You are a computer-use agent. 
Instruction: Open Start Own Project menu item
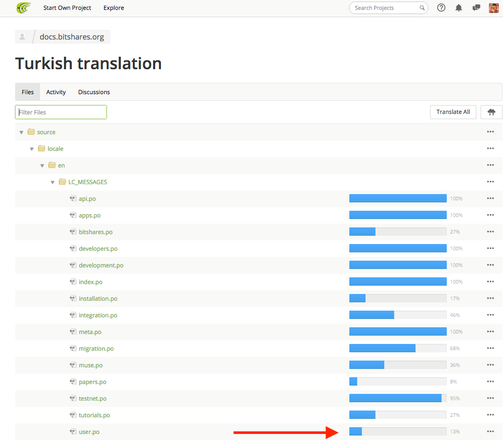tap(67, 8)
